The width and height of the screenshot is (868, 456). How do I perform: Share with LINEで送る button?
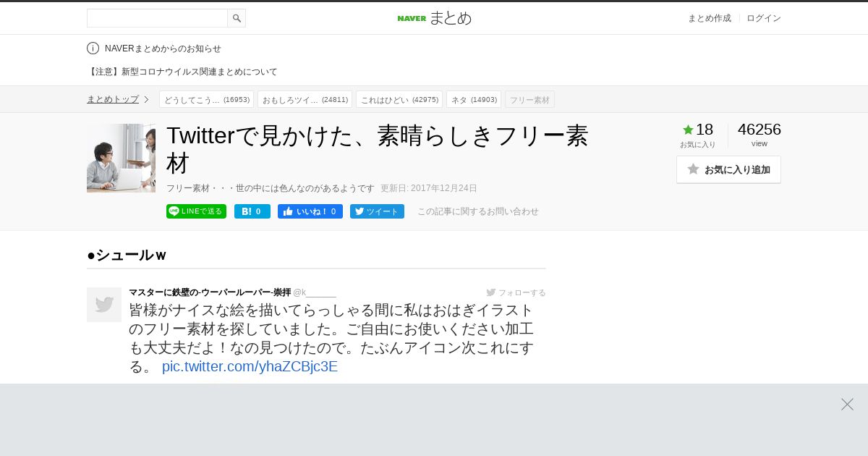point(196,211)
